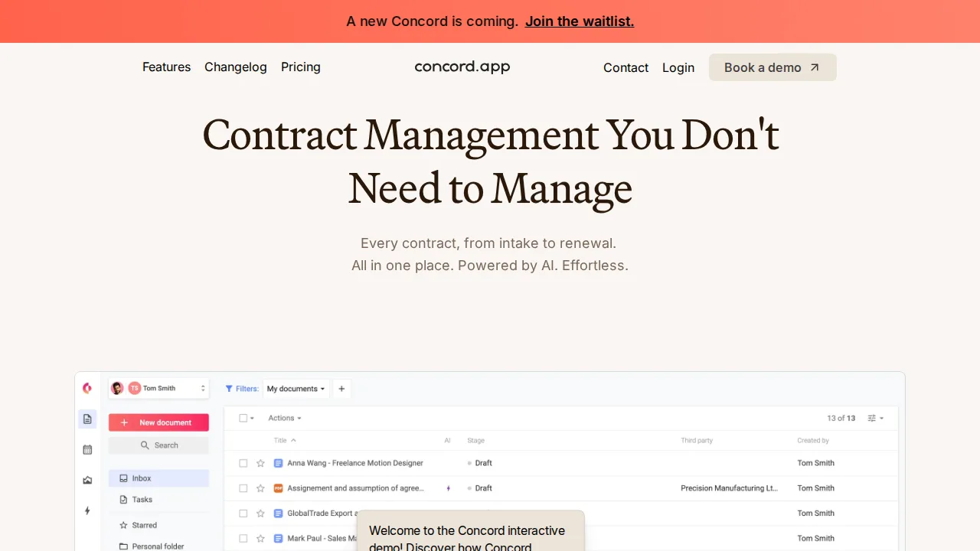Click the concord.app logo

462,67
